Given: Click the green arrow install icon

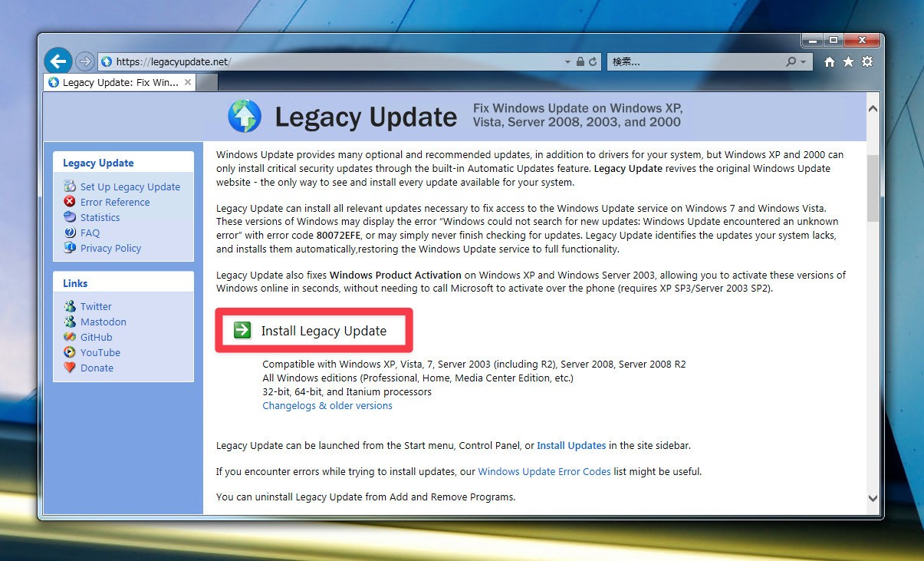Looking at the screenshot, I should tap(242, 330).
